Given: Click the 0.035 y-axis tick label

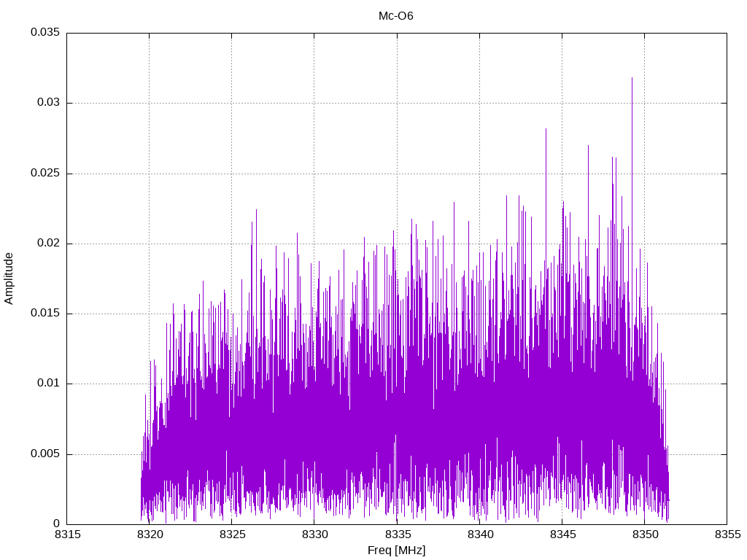Looking at the screenshot, I should tap(44, 33).
